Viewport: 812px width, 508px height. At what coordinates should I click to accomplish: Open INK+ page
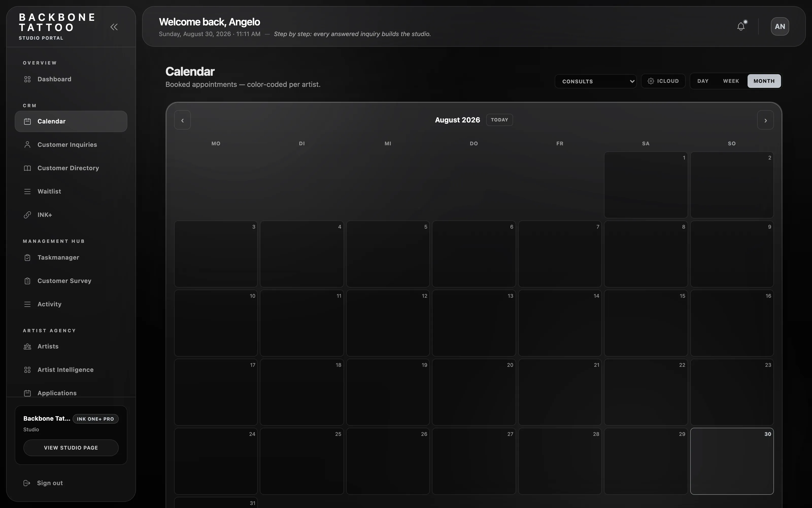71,215
